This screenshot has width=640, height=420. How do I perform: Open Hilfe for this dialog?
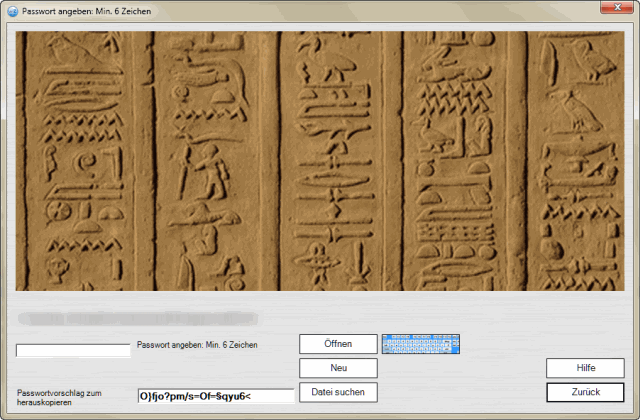click(x=585, y=368)
